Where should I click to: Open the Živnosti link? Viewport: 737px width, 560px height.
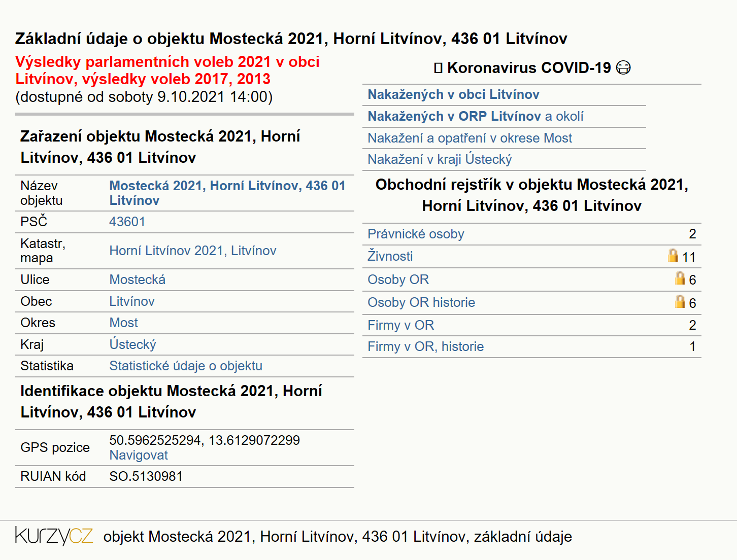(x=390, y=256)
